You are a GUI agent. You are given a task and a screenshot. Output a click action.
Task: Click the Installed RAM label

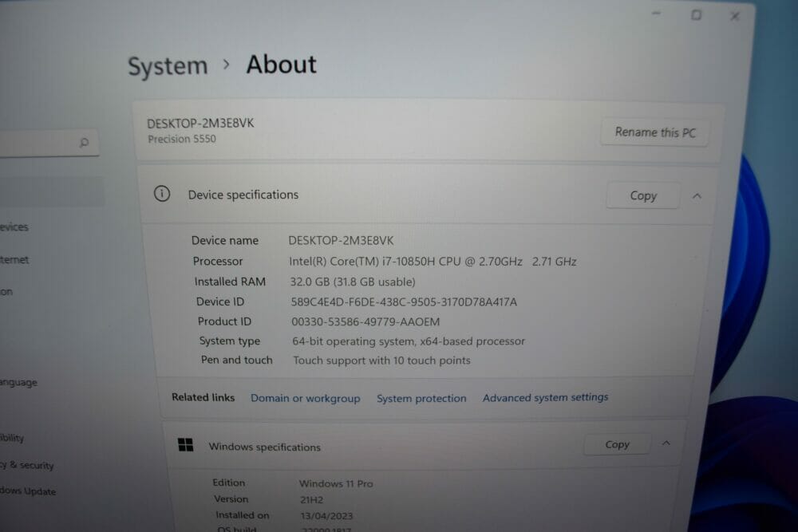tap(230, 282)
